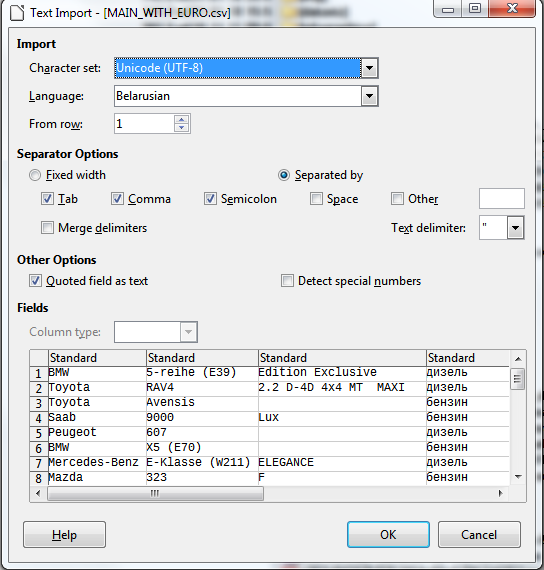Open Help for Text Import
The width and height of the screenshot is (544, 570).
pyautogui.click(x=64, y=534)
